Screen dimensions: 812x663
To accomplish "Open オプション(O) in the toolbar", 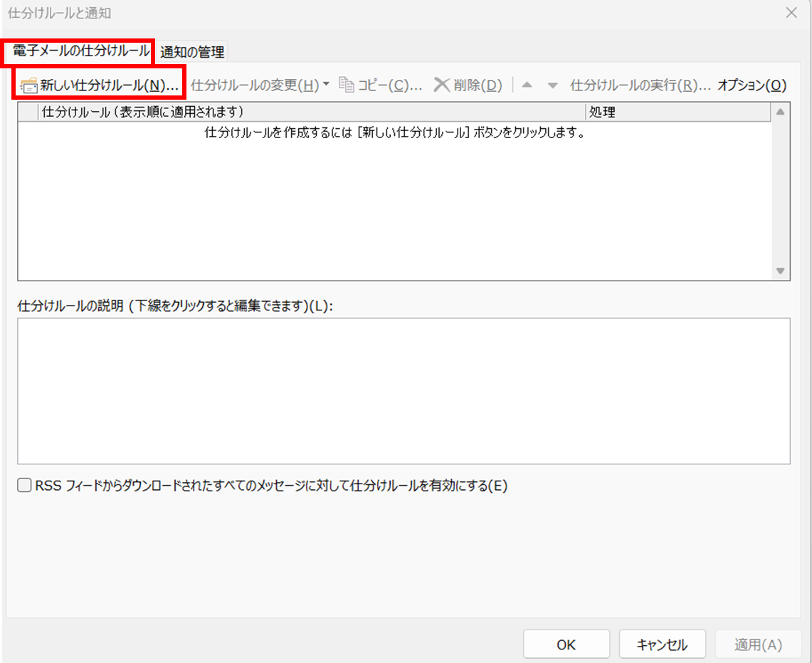I will [752, 85].
